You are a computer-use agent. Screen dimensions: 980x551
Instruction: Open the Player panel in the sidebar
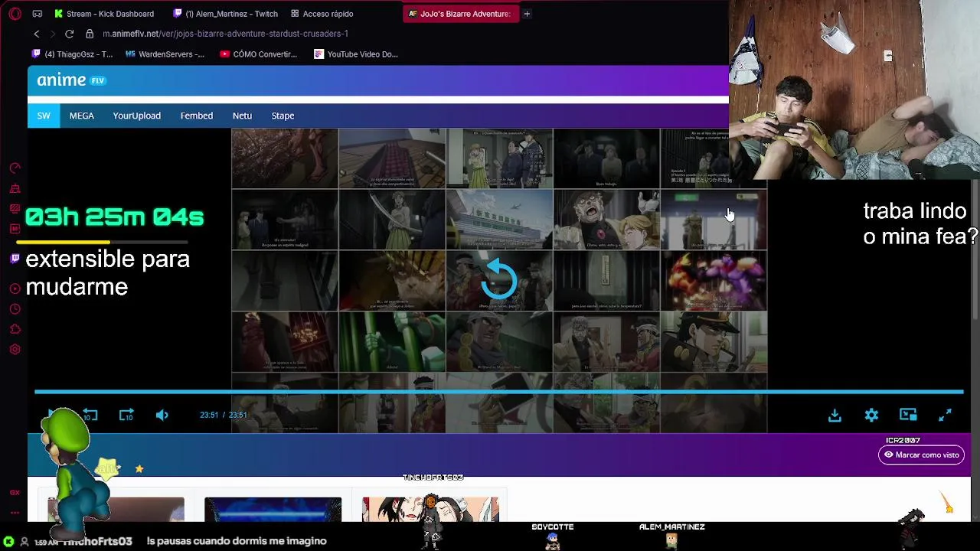pos(15,289)
